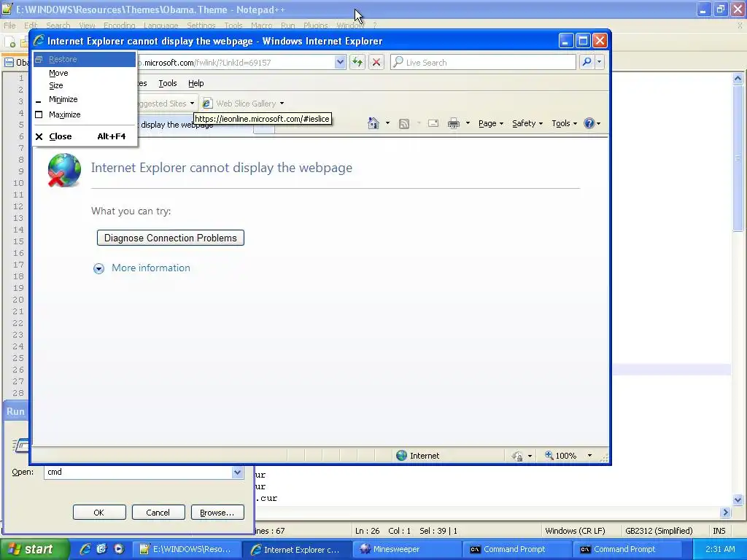This screenshot has width=747, height=560.
Task: Click the IE logo icon in the title bar
Action: click(x=39, y=41)
